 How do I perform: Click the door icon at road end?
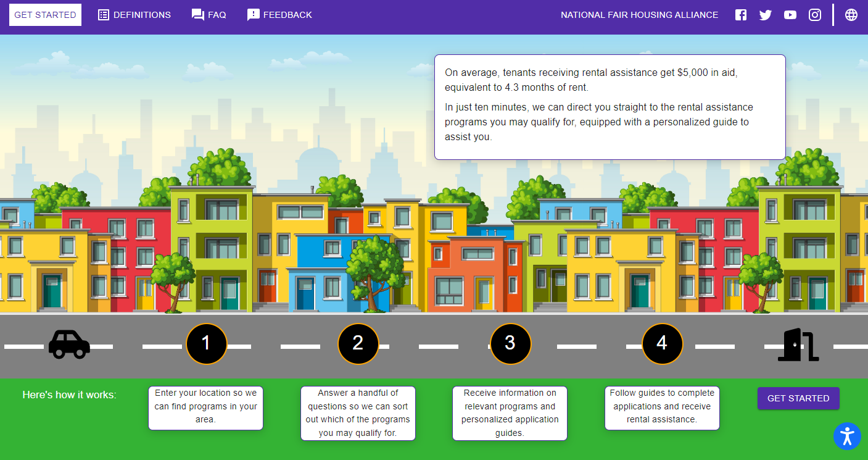point(798,345)
